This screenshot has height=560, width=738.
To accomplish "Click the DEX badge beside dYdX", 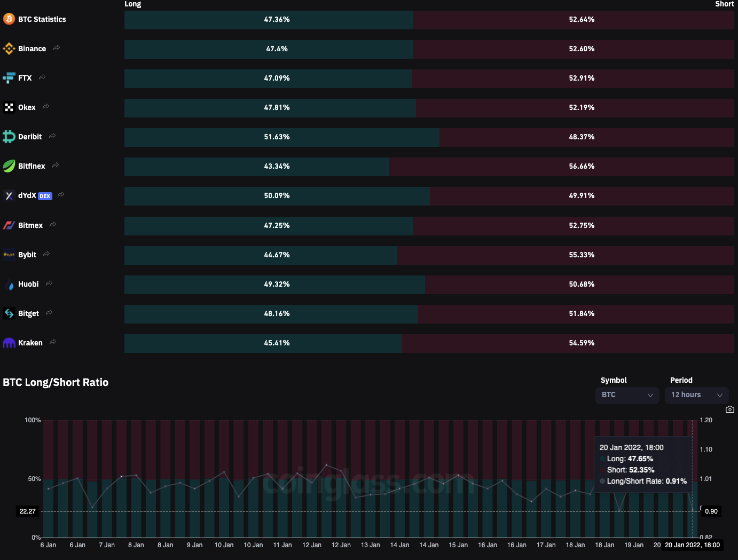I will (45, 196).
